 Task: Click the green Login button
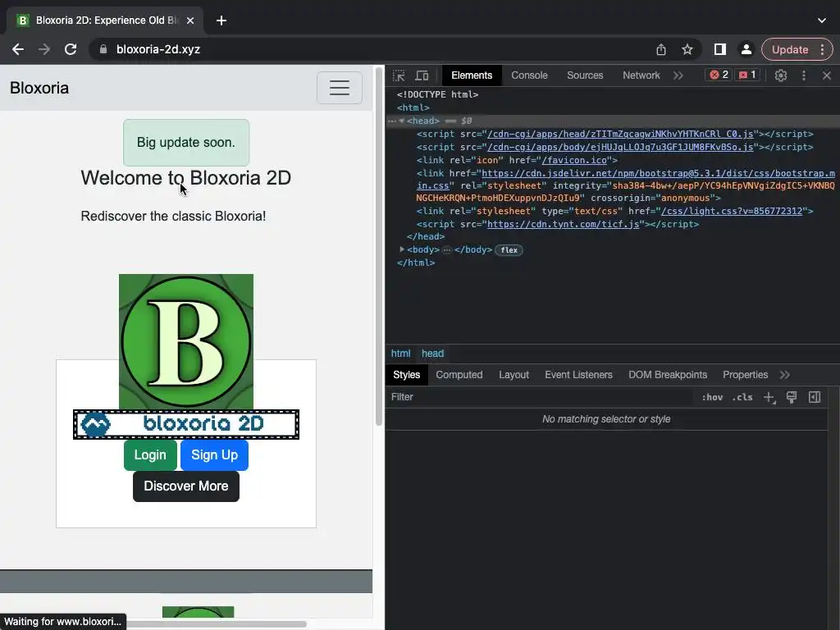[150, 455]
